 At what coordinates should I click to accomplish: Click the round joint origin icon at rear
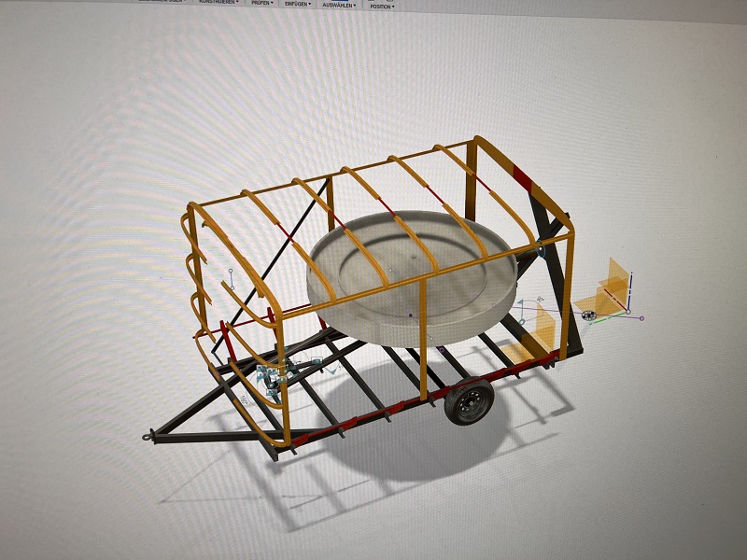pos(587,317)
